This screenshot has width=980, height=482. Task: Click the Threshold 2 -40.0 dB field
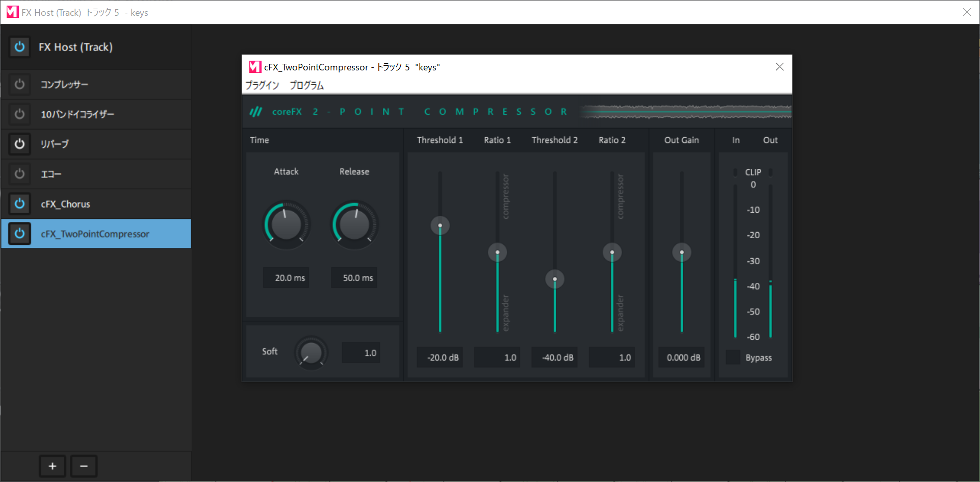pyautogui.click(x=555, y=357)
